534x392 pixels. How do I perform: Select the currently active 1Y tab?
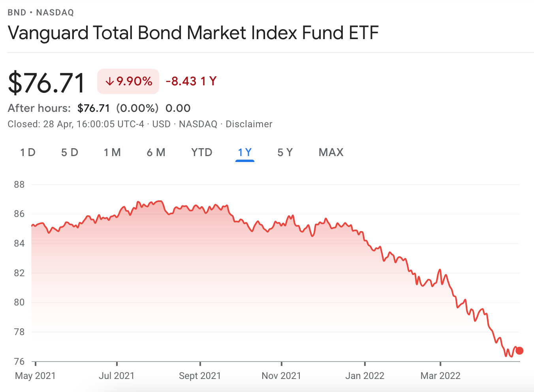coord(245,152)
